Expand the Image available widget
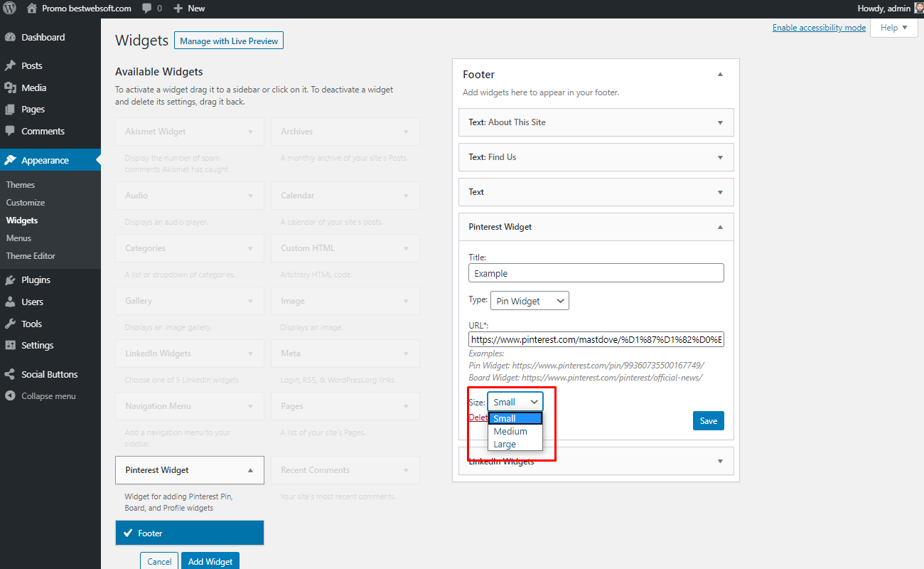 click(406, 301)
